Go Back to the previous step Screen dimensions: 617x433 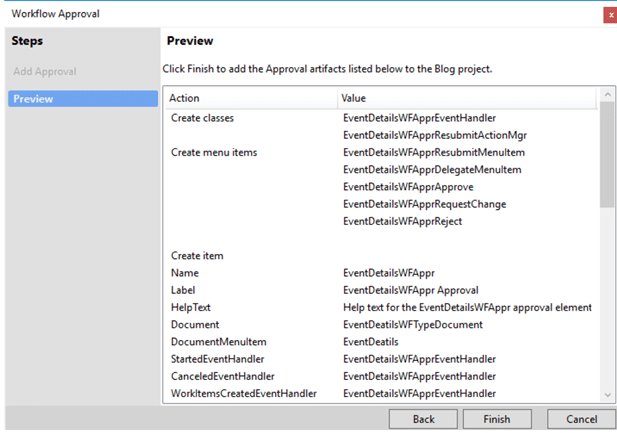point(423,419)
